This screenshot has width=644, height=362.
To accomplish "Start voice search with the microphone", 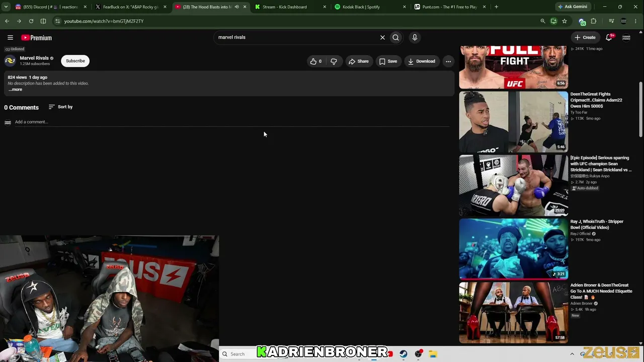I will (415, 37).
